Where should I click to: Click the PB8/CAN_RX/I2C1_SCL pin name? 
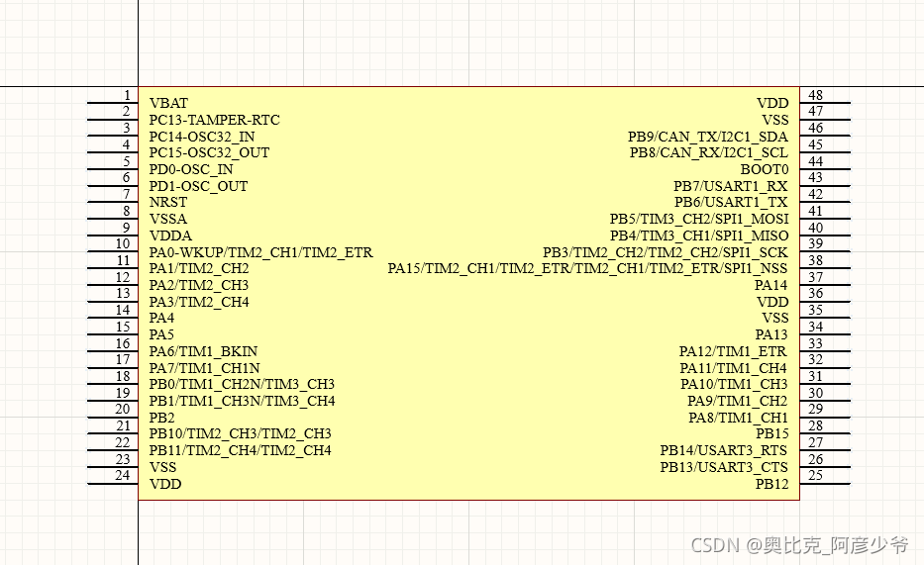pyautogui.click(x=709, y=153)
